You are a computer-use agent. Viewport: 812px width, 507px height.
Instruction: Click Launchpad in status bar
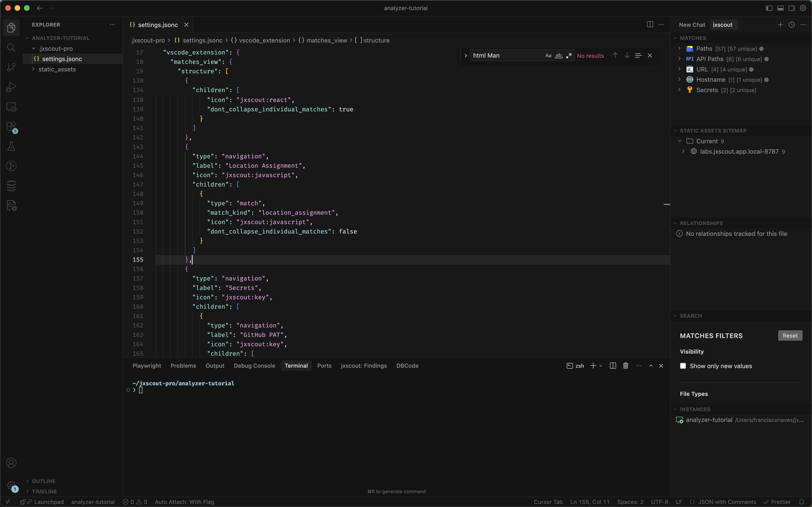tap(49, 502)
